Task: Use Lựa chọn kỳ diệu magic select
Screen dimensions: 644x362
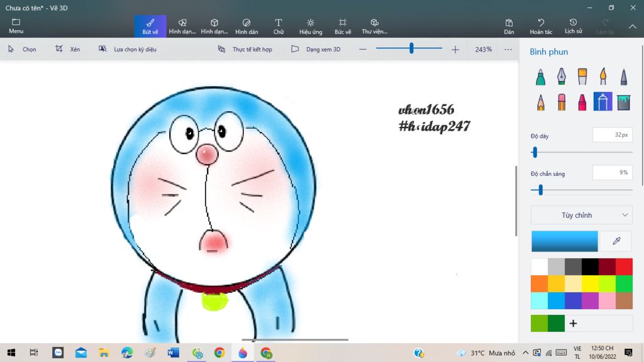Action: [127, 49]
